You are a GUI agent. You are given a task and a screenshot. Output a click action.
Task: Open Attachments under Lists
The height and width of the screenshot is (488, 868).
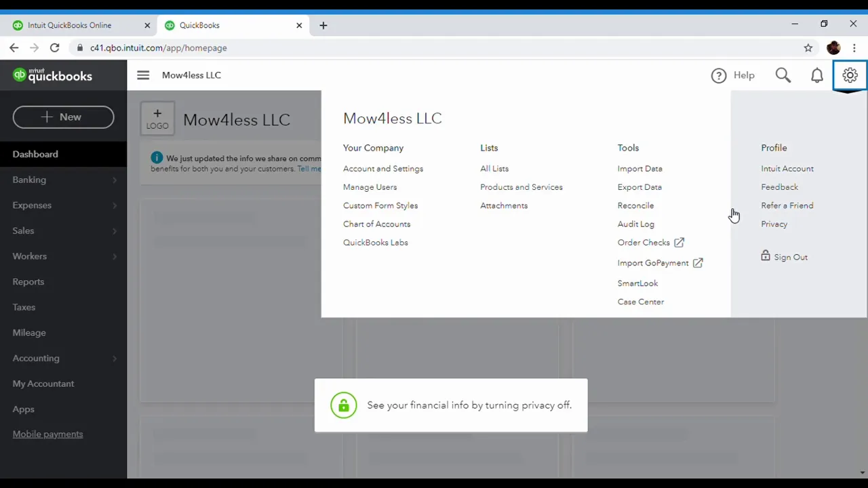click(504, 205)
